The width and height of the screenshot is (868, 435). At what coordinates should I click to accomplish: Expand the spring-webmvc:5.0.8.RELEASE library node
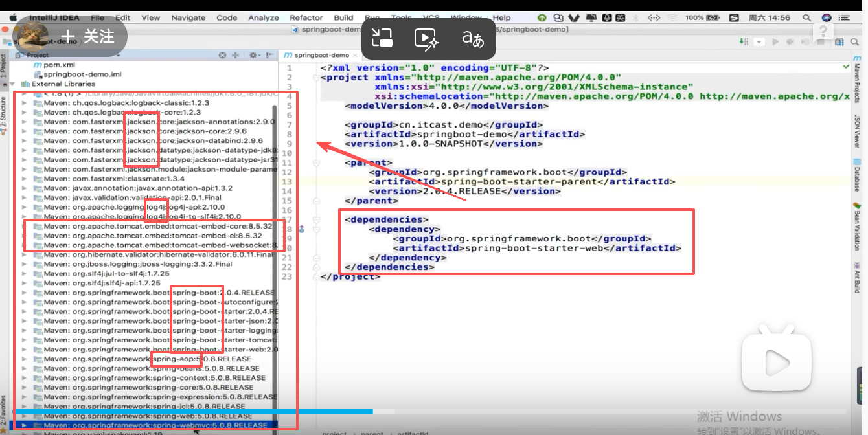point(25,425)
